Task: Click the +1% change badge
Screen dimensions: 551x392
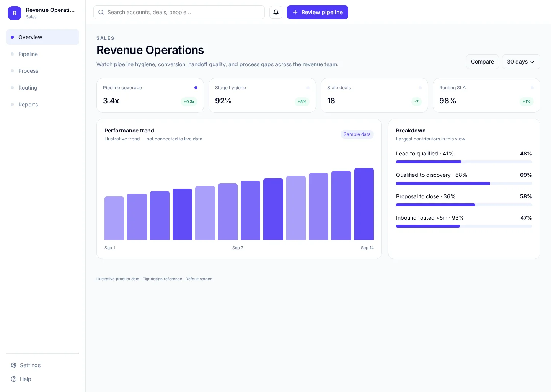Action: [x=527, y=101]
